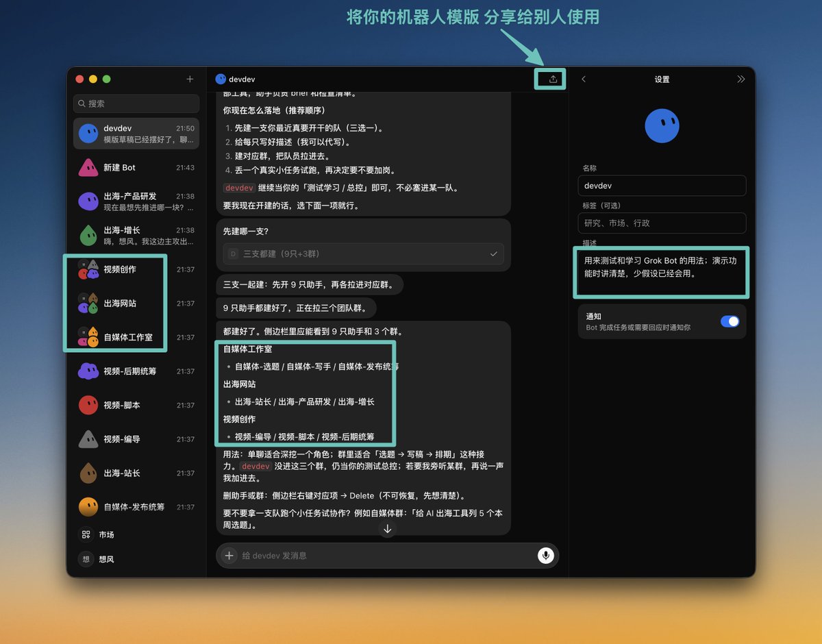Open the 市场 marketplace entry

[136, 534]
